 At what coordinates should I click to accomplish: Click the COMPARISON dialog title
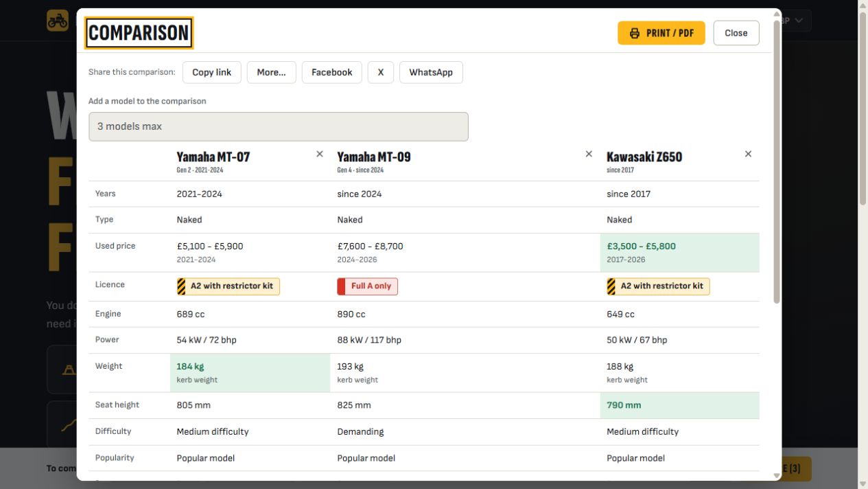(139, 33)
